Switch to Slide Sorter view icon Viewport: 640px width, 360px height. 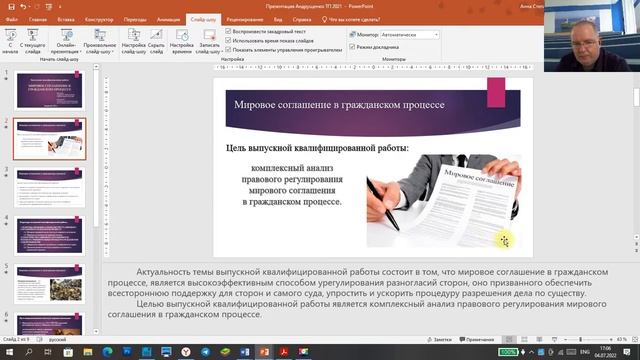click(524, 339)
